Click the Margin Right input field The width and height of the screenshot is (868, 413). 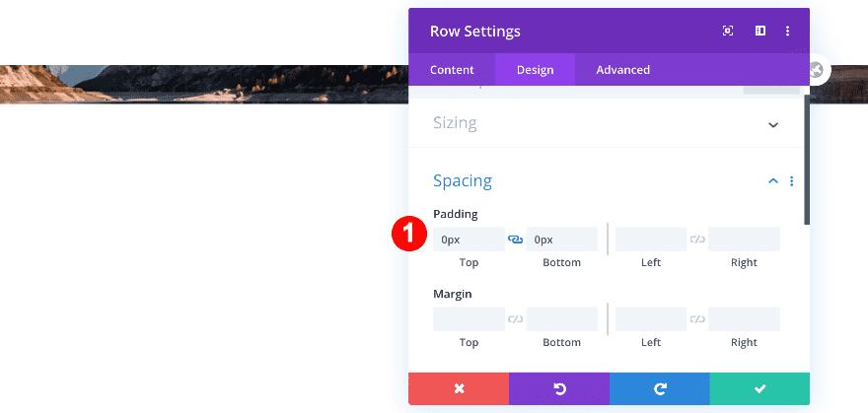[744, 319]
